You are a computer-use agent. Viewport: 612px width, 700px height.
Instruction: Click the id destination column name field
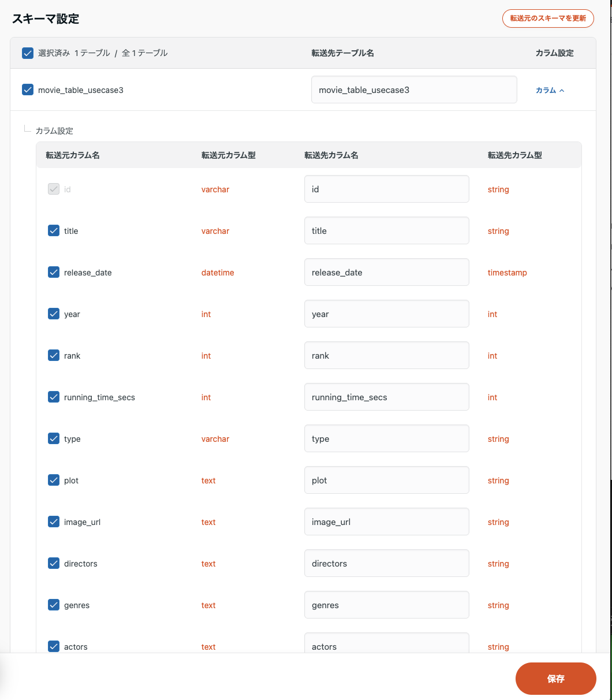click(x=387, y=189)
